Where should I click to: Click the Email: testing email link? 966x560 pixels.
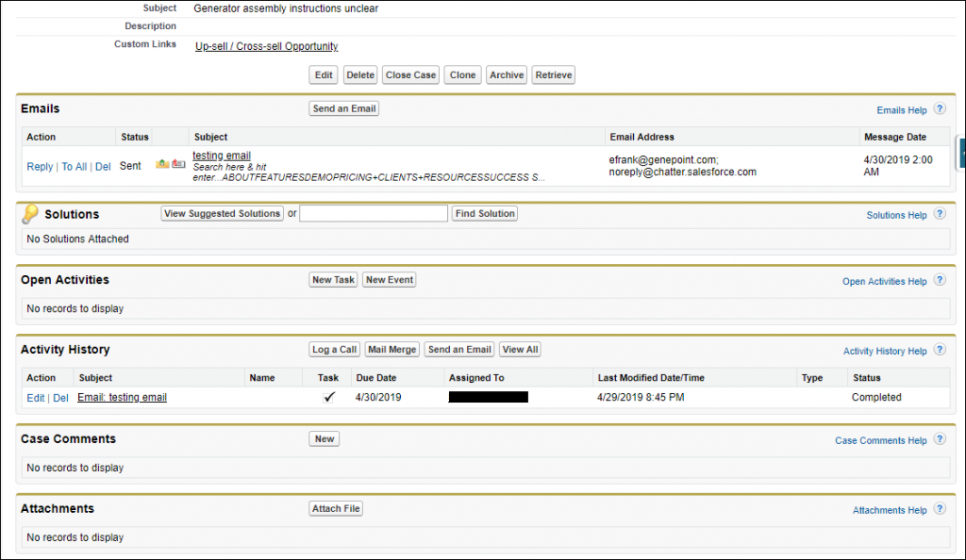coord(122,397)
